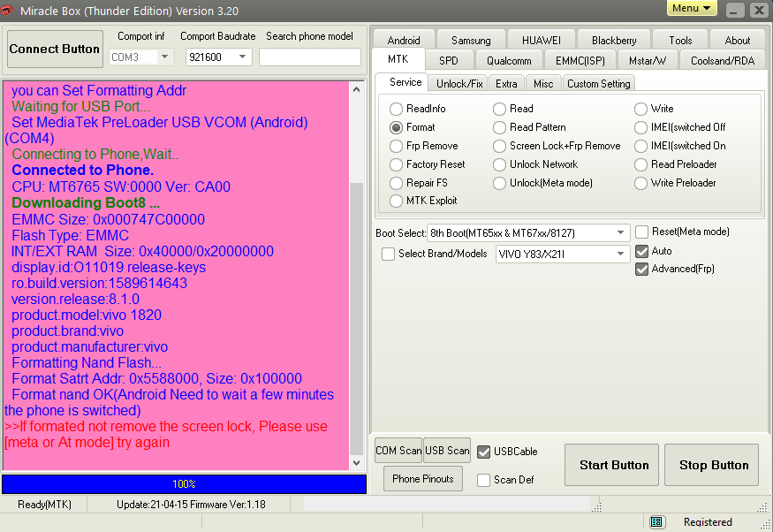773x532 pixels.
Task: Uncheck the Advanced(Frp) checkbox
Action: click(641, 269)
